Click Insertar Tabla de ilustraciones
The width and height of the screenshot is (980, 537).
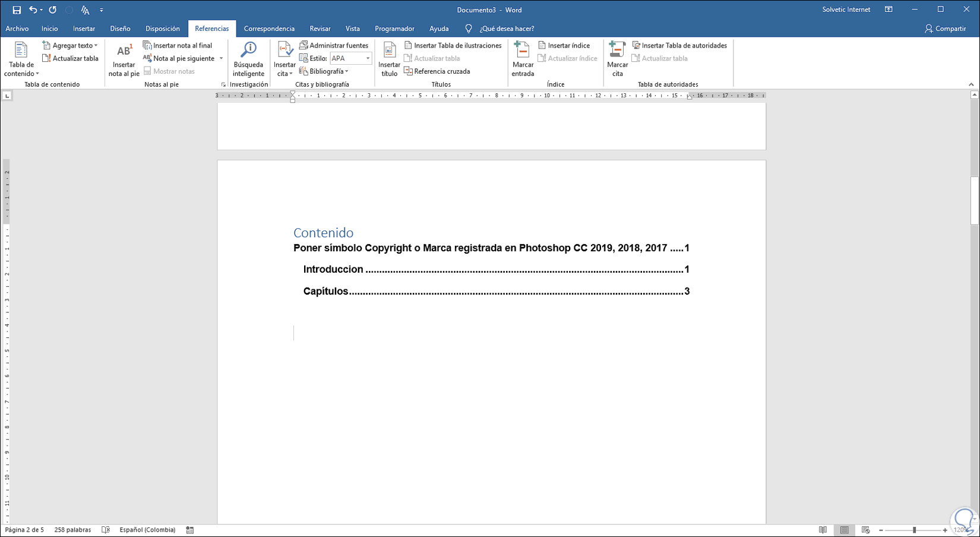pos(453,45)
